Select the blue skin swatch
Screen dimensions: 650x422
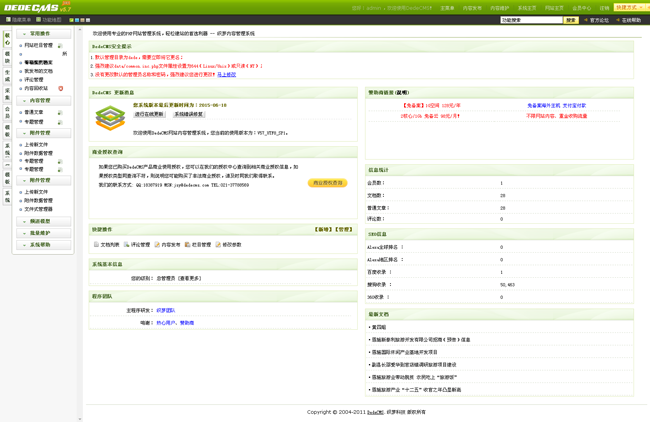pyautogui.click(x=77, y=20)
